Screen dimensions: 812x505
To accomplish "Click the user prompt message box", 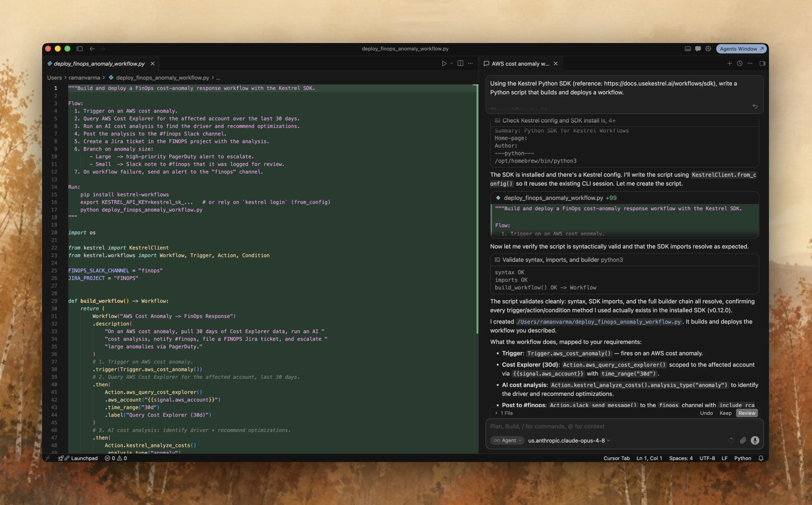I will click(624, 95).
